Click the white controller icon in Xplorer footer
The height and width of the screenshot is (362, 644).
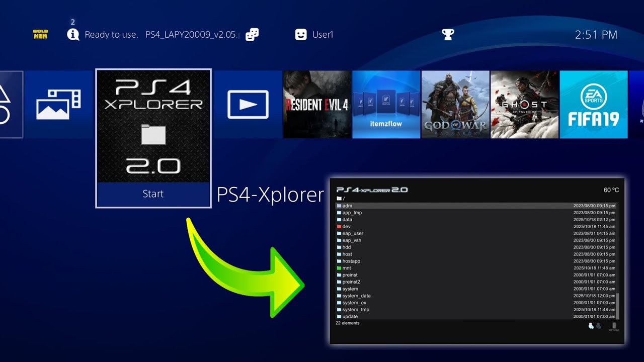(x=591, y=326)
